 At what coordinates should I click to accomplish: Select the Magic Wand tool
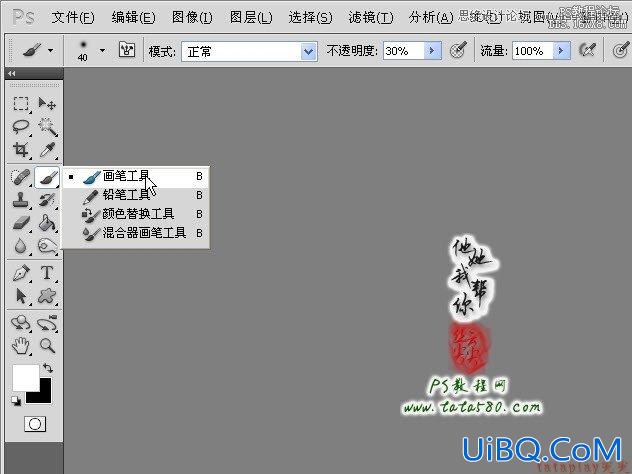pos(47,127)
